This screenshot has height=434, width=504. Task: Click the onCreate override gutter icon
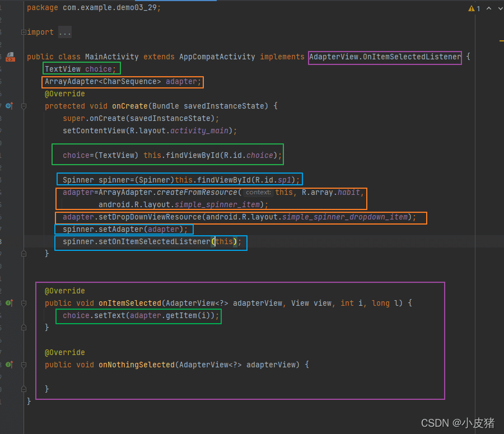point(10,106)
